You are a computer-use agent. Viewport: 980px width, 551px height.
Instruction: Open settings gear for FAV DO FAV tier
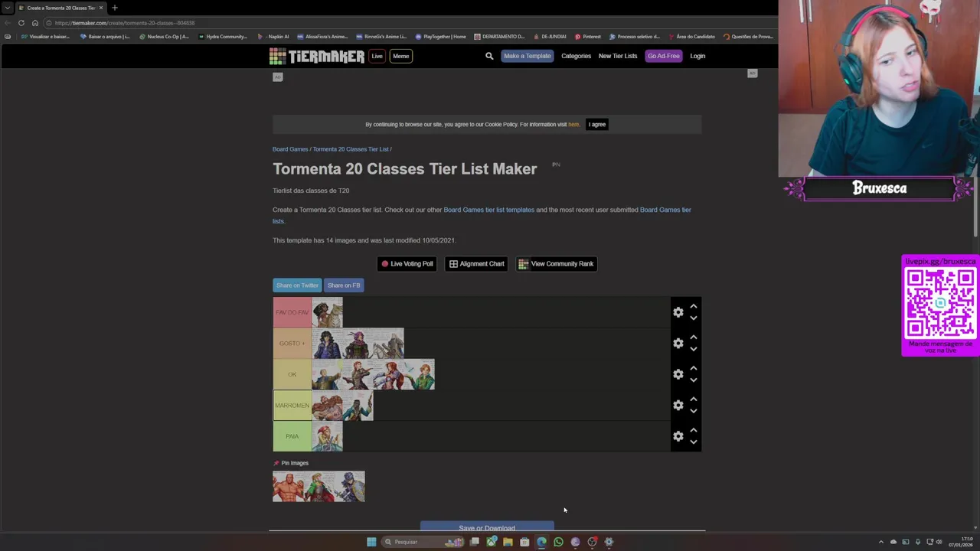[x=678, y=312]
